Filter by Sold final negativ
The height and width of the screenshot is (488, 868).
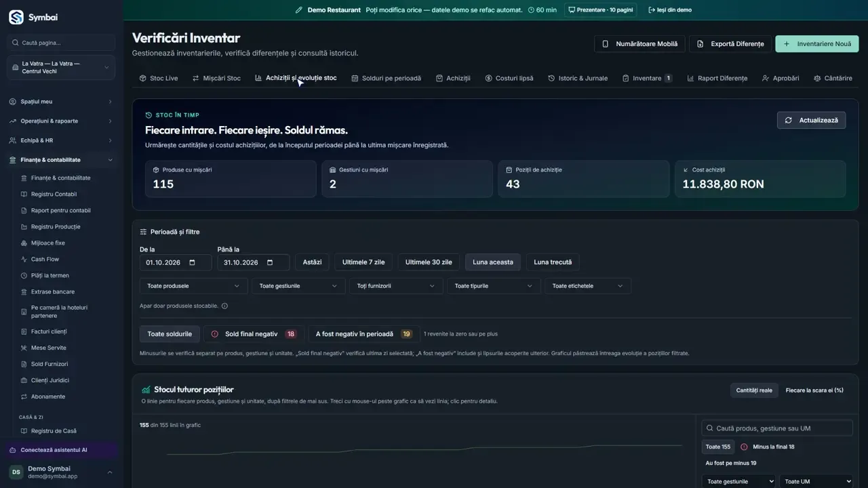pos(254,334)
